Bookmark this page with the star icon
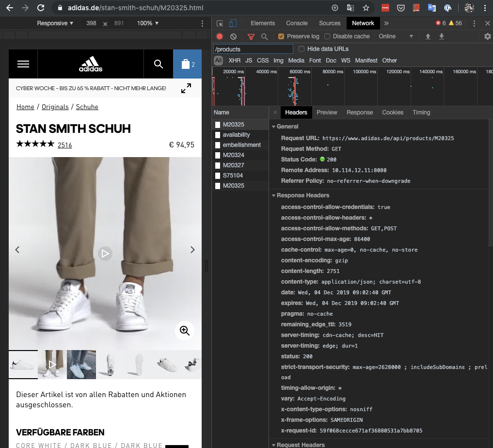The height and width of the screenshot is (448, 493). click(x=366, y=8)
